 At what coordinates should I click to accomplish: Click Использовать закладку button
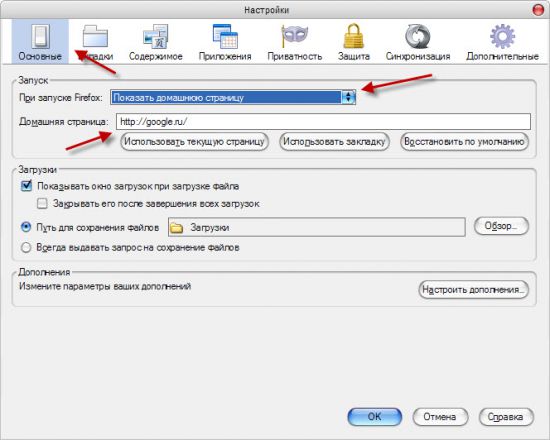pos(334,142)
